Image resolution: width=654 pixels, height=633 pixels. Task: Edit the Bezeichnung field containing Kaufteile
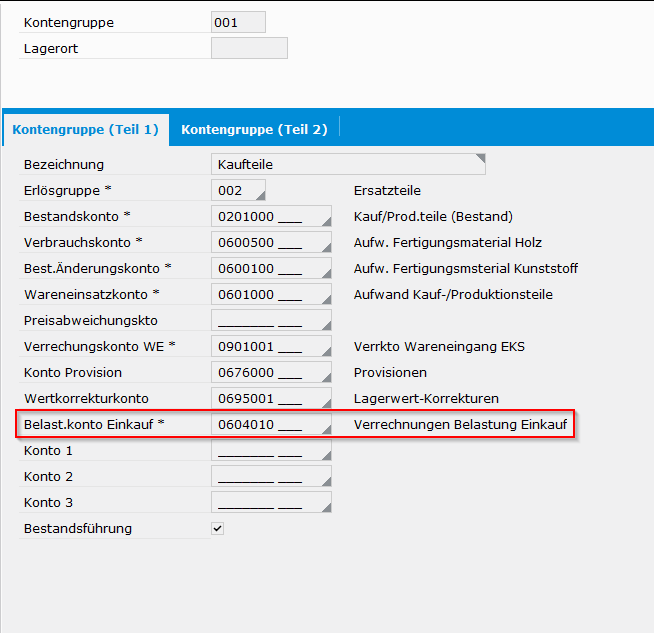coord(348,164)
